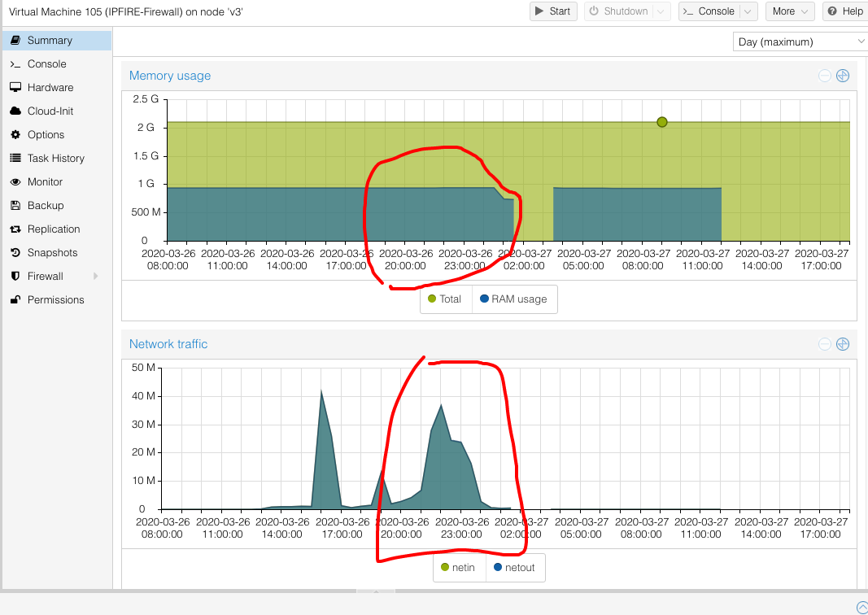Click the Console terminal icon in sidebar
Viewport: 868px width, 615px height.
pyautogui.click(x=15, y=64)
